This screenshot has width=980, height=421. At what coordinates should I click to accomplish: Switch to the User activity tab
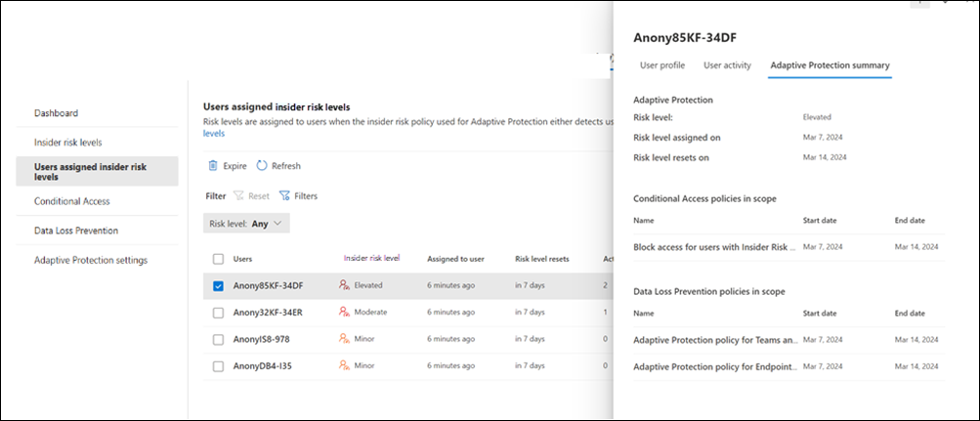pos(727,65)
